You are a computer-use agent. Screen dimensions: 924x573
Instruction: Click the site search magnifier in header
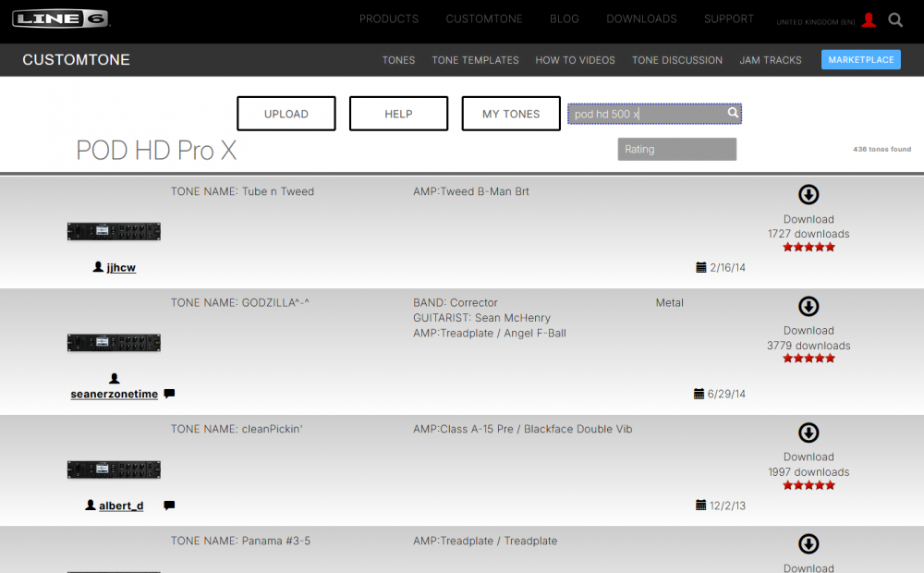(895, 20)
